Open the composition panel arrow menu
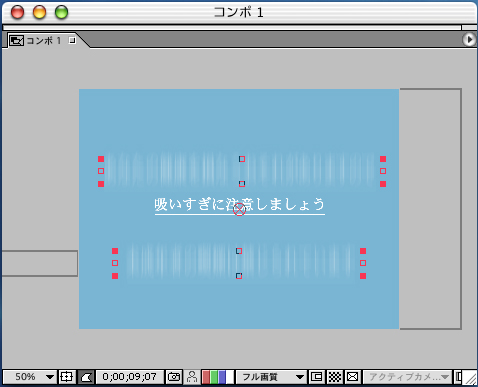 pyautogui.click(x=469, y=40)
